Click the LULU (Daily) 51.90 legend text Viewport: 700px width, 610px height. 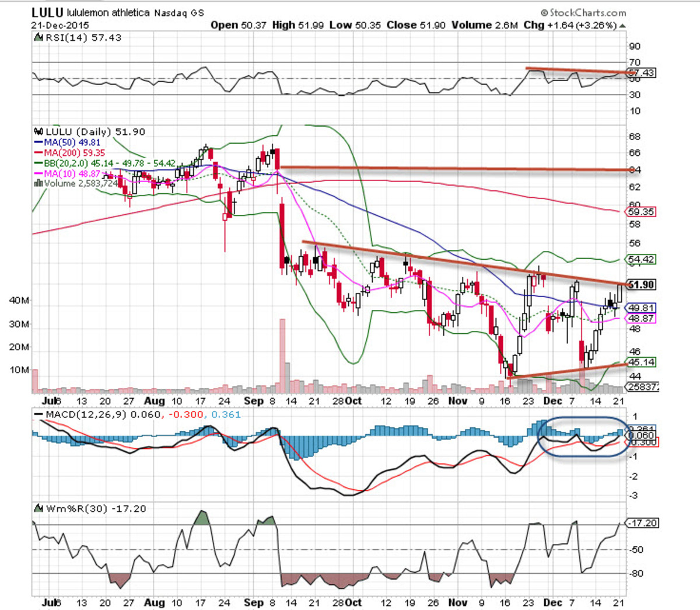pyautogui.click(x=95, y=132)
